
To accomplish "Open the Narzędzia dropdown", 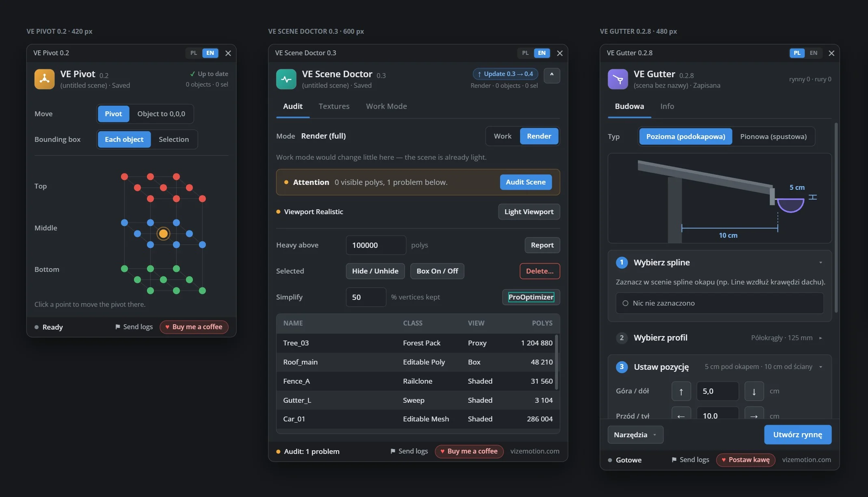I will 635,435.
